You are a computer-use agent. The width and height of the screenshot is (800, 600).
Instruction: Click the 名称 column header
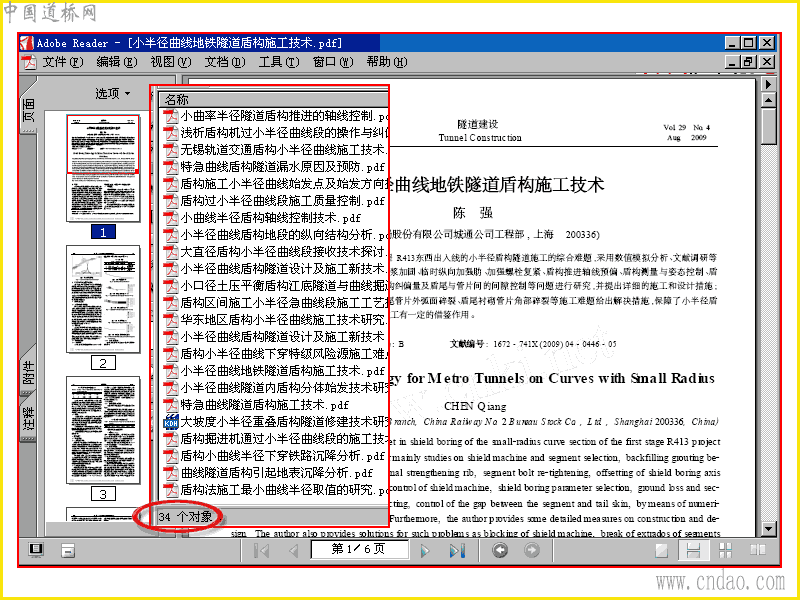click(273, 99)
